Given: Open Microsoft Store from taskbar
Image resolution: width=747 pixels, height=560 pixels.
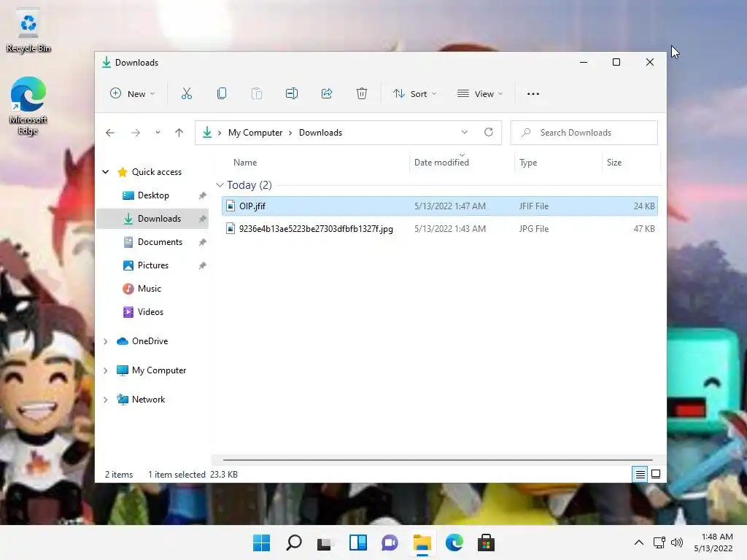Looking at the screenshot, I should point(486,542).
